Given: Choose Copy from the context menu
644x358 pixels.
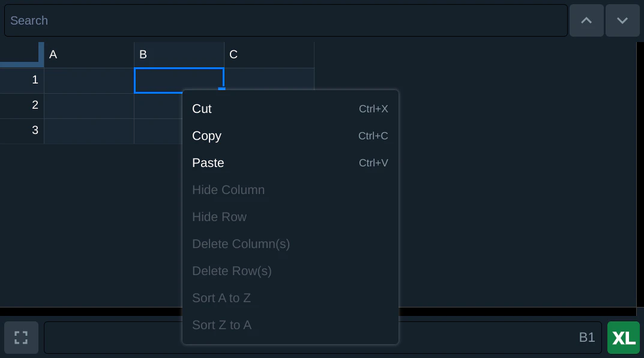Looking at the screenshot, I should click(x=290, y=136).
